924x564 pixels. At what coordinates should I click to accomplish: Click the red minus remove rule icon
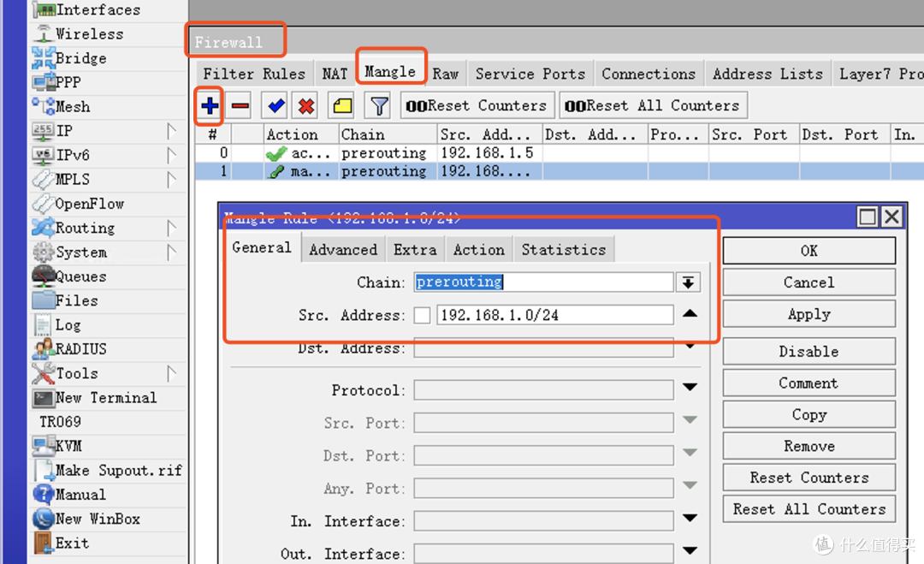tap(240, 106)
